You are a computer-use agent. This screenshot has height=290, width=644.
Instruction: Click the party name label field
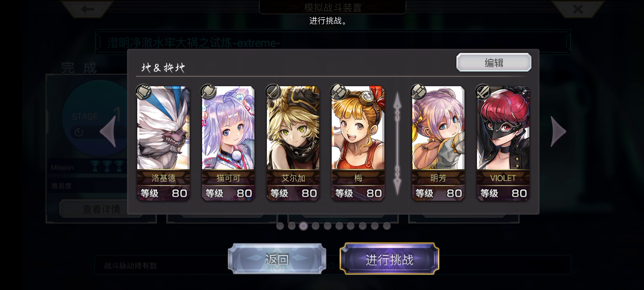pos(163,67)
